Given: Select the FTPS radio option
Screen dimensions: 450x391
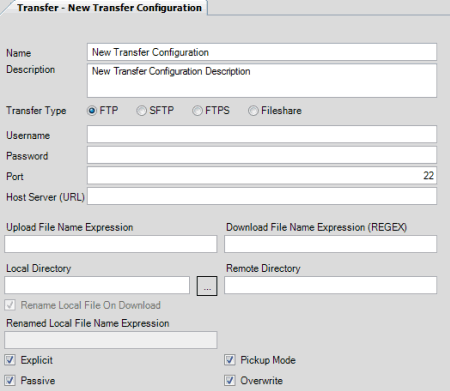Looking at the screenshot, I should 197,111.
